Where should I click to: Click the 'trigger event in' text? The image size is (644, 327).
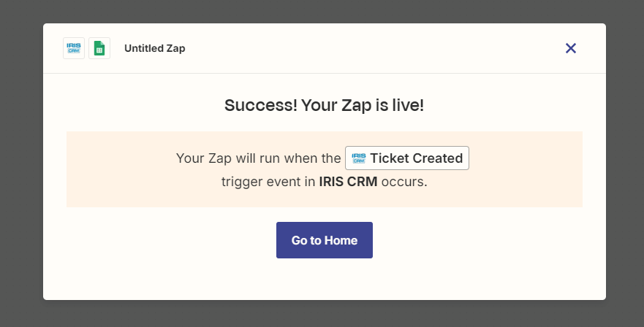[268, 181]
